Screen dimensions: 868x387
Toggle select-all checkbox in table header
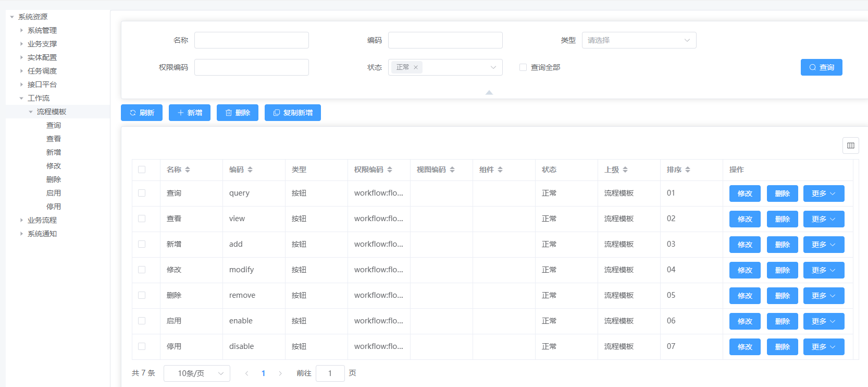click(142, 170)
